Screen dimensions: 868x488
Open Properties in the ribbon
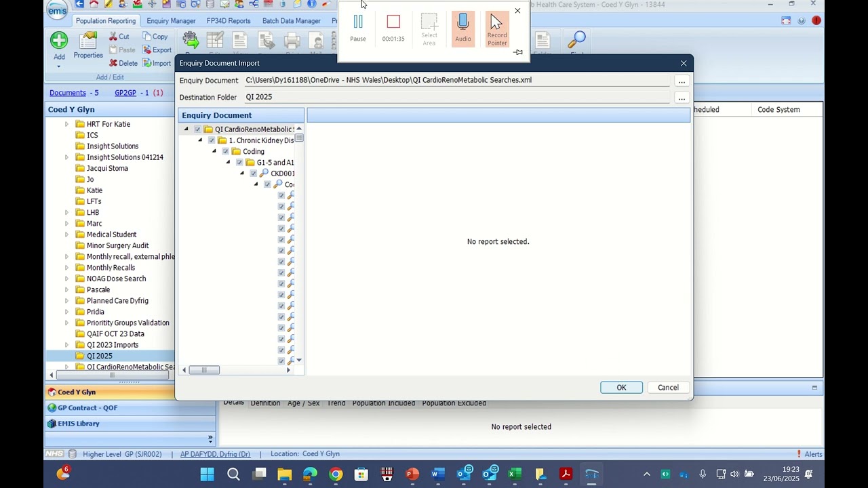(x=88, y=45)
